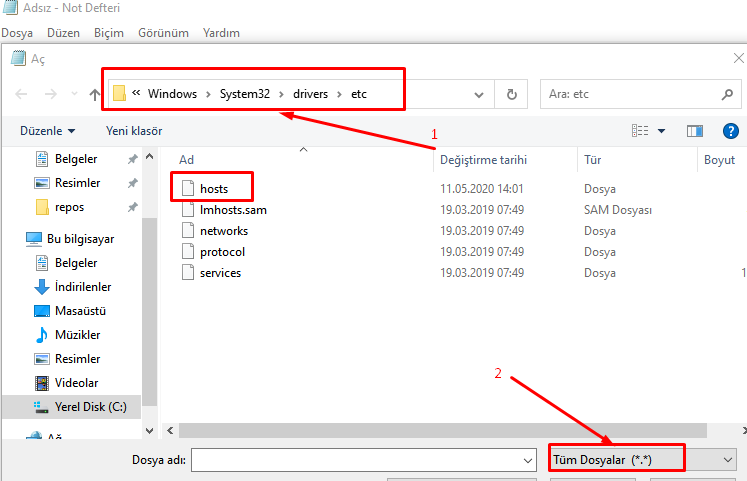Expand the chevron after drivers in path
Image resolution: width=747 pixels, height=481 pixels.
(x=339, y=94)
